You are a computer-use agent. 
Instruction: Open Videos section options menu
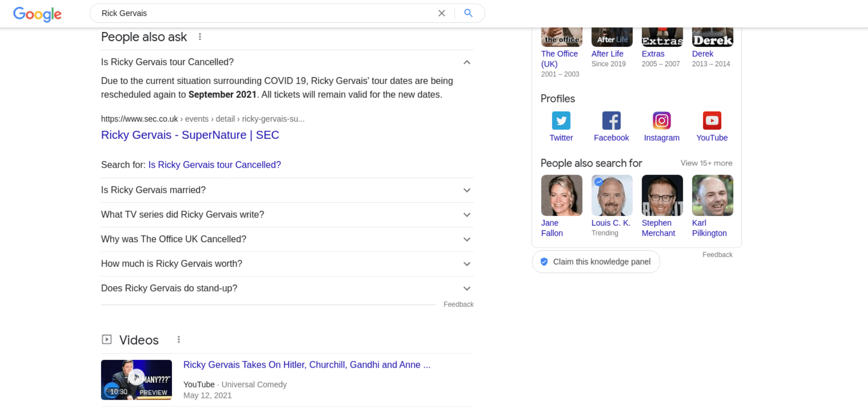point(179,339)
